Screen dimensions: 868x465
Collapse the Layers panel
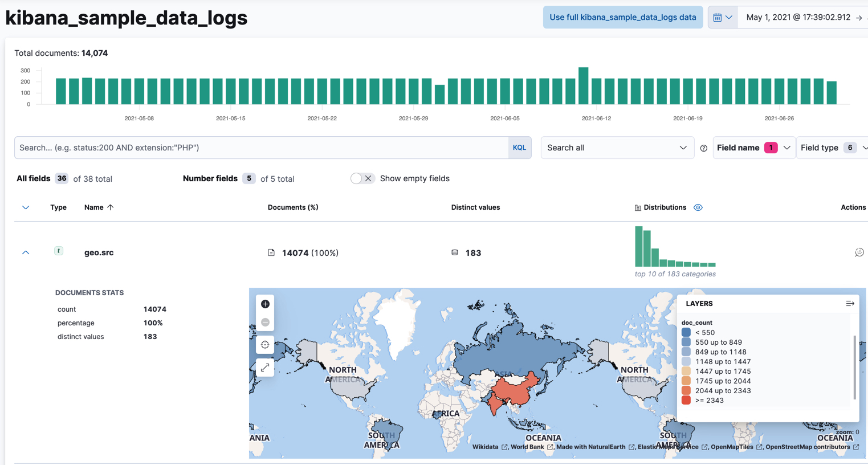click(x=850, y=304)
